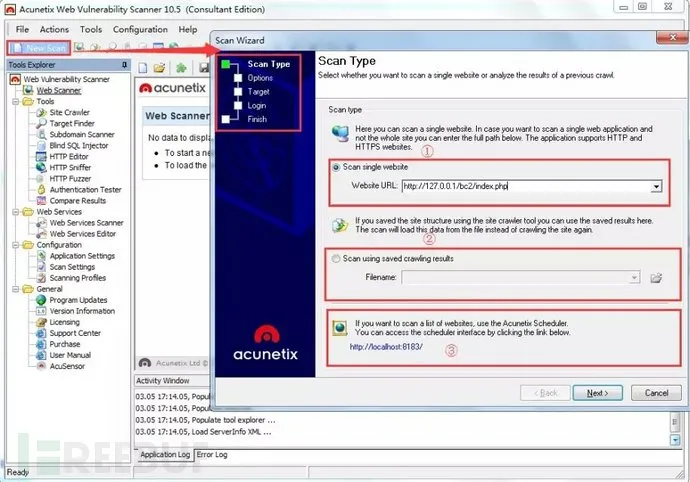Viewport: 690px width, 482px height.
Task: Open the User Manual item
Action: (70, 355)
